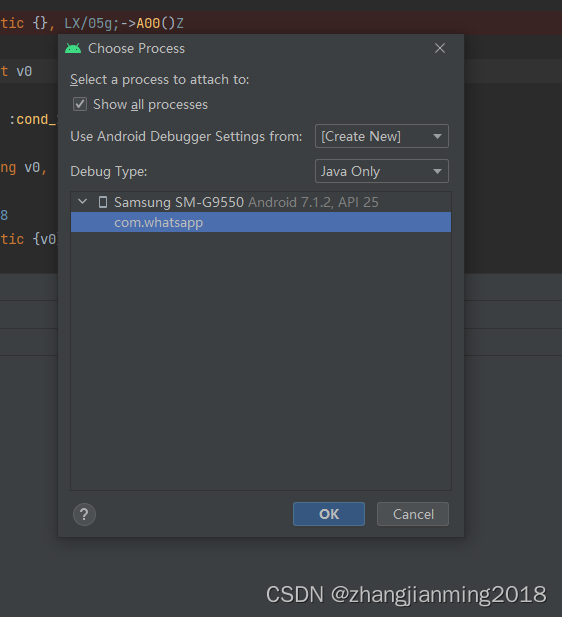The width and height of the screenshot is (562, 617).
Task: Click the green Android icon in title bar
Action: click(x=73, y=48)
